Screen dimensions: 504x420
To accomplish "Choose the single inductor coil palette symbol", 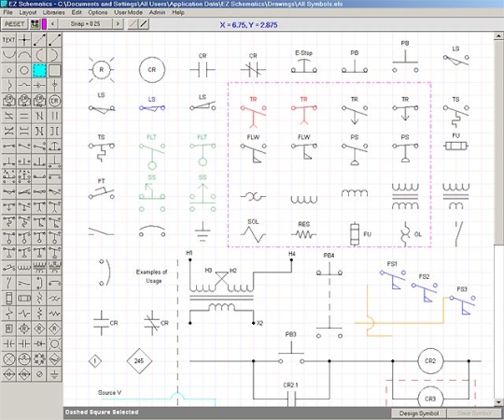I will (x=23, y=268).
